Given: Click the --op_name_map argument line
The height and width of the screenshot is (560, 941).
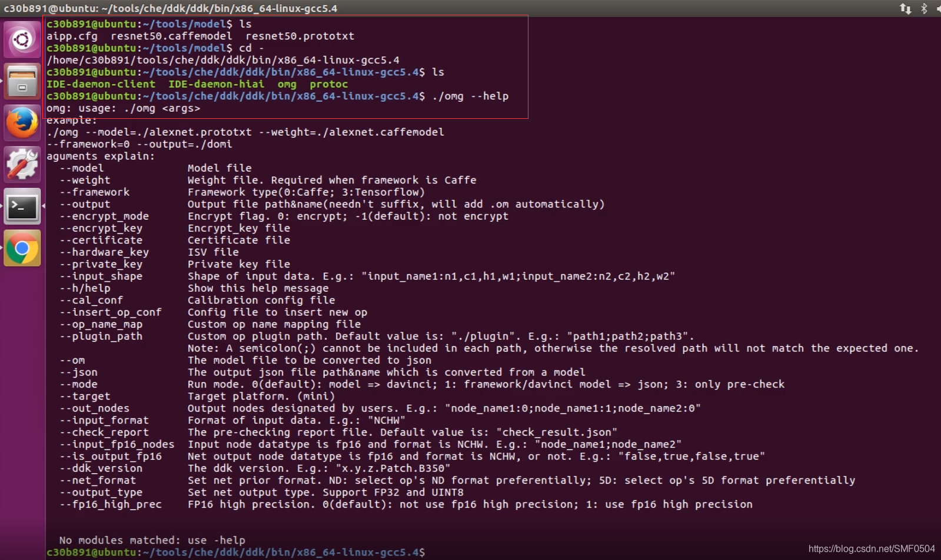Looking at the screenshot, I should coord(210,324).
